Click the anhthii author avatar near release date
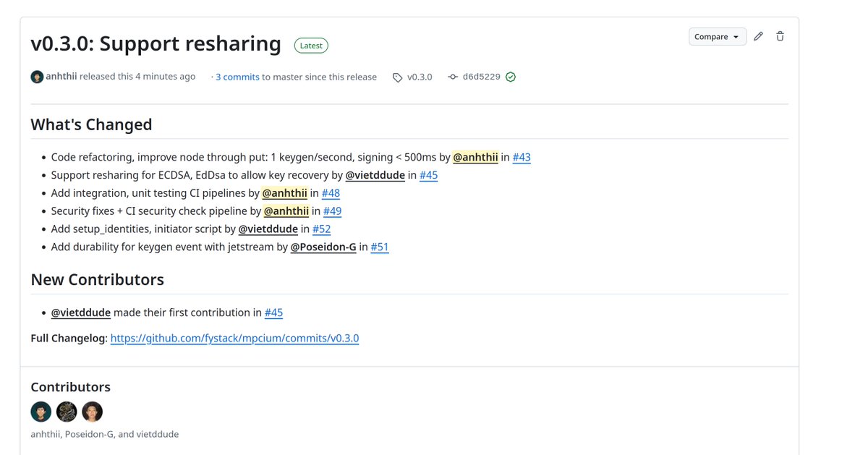Viewport: 868px width, 455px height. click(37, 77)
